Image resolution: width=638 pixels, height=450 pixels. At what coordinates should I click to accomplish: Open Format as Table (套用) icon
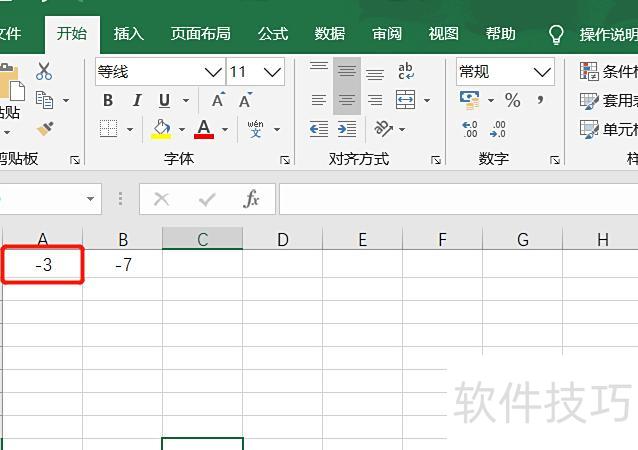(589, 100)
